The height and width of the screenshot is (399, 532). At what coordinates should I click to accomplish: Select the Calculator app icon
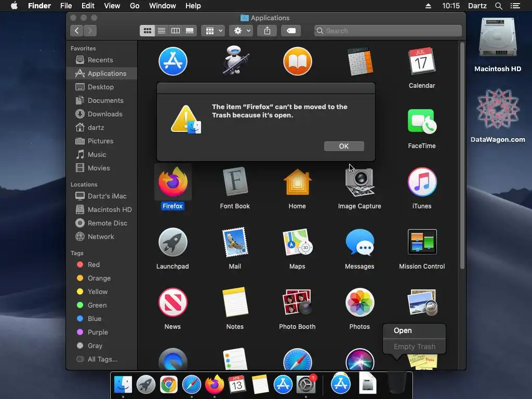pyautogui.click(x=360, y=61)
